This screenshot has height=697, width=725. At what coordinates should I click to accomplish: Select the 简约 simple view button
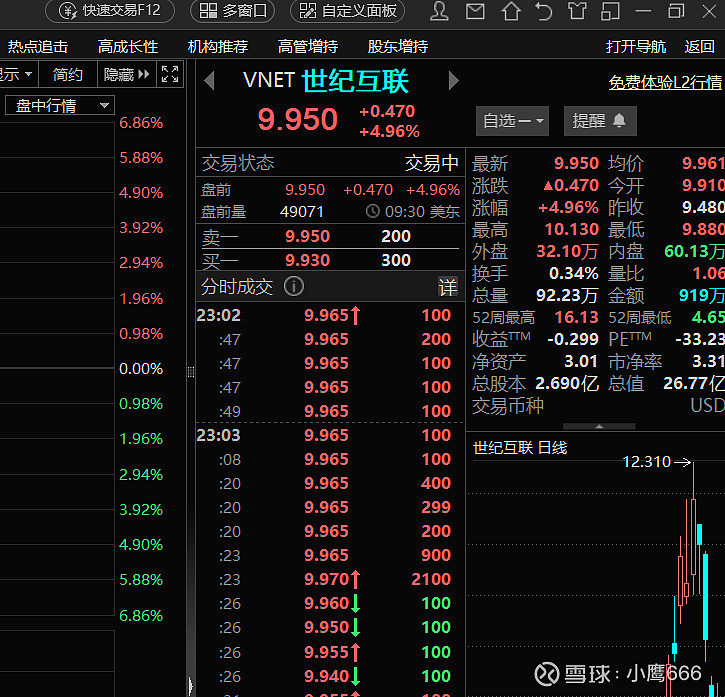pos(68,74)
